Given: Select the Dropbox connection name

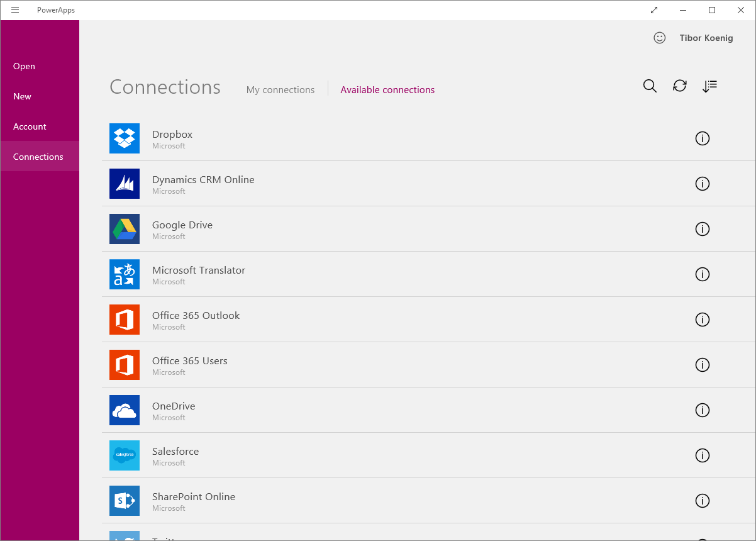Looking at the screenshot, I should [x=172, y=134].
